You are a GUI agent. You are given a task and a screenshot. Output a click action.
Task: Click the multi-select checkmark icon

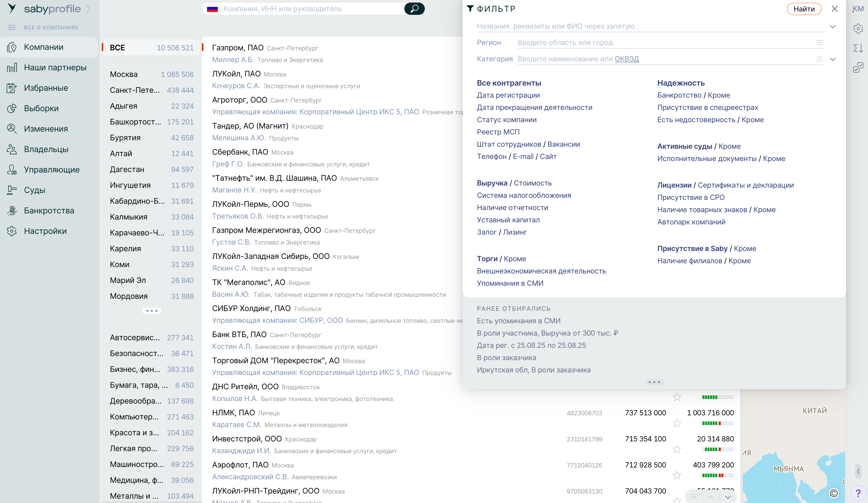(858, 67)
